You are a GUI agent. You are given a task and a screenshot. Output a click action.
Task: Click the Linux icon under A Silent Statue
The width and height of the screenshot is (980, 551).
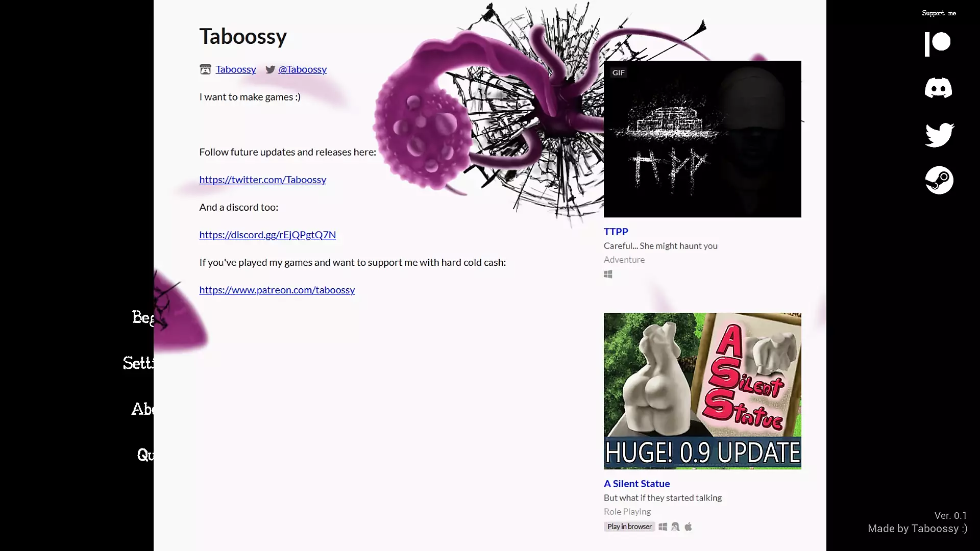pyautogui.click(x=675, y=527)
